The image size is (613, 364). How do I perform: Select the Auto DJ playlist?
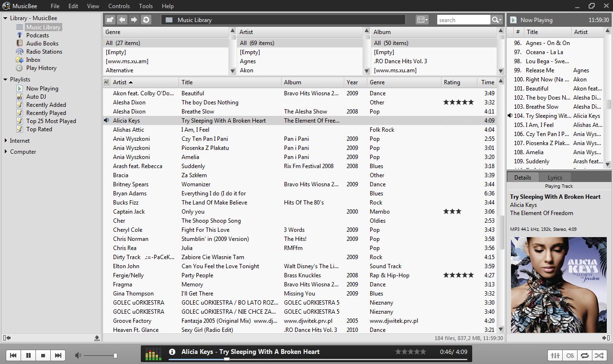tap(35, 96)
